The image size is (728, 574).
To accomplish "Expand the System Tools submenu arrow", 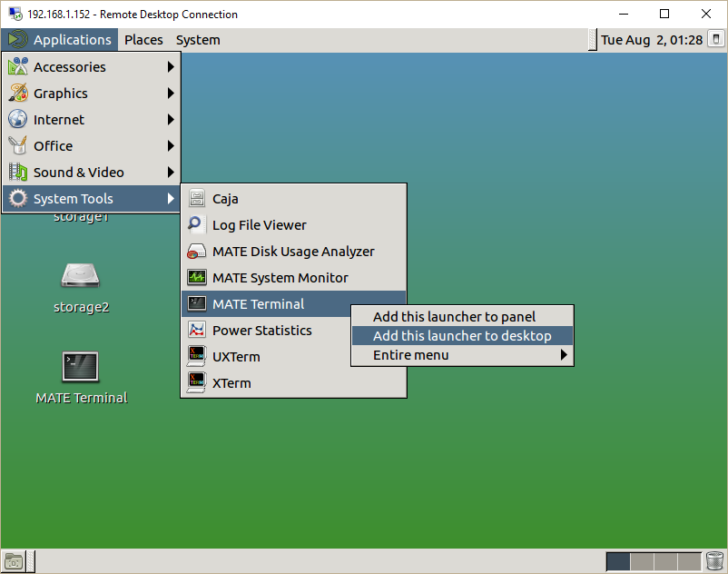I will click(x=171, y=198).
